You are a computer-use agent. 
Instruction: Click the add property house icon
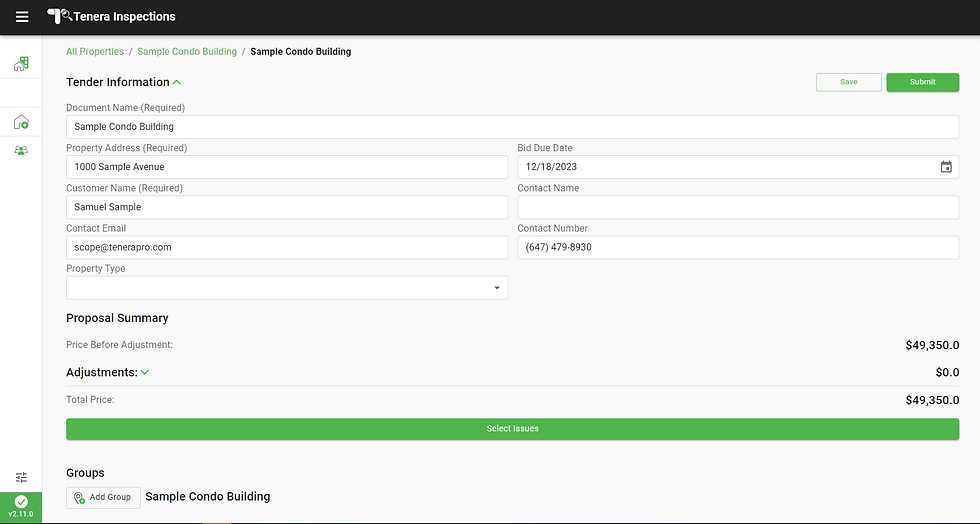click(x=21, y=122)
